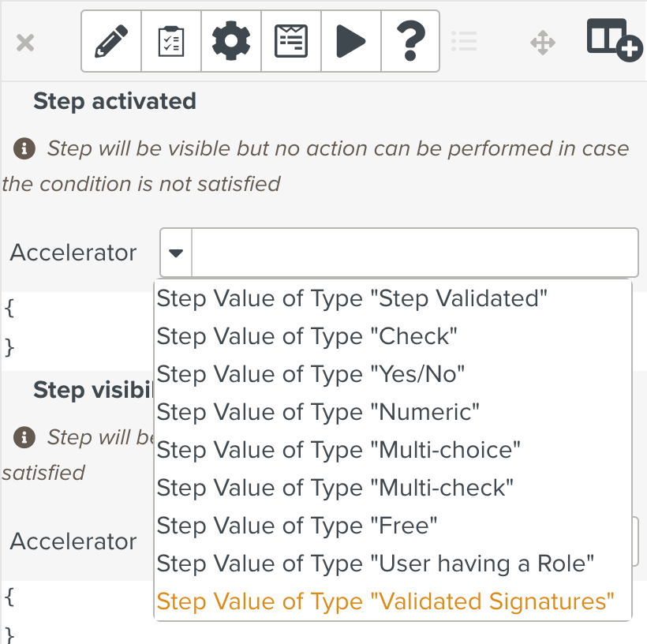Open the gear settings icon
Screen dimensions: 647x644
point(231,41)
